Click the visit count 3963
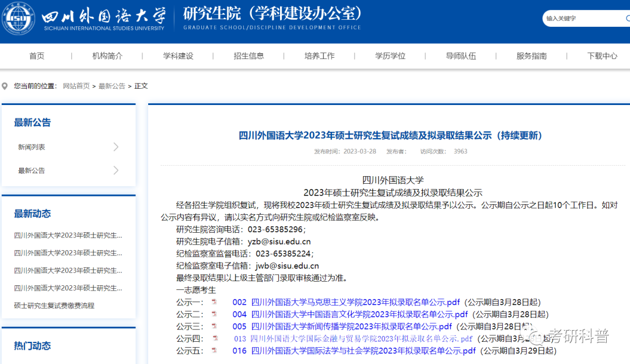This screenshot has width=630, height=364. click(460, 152)
